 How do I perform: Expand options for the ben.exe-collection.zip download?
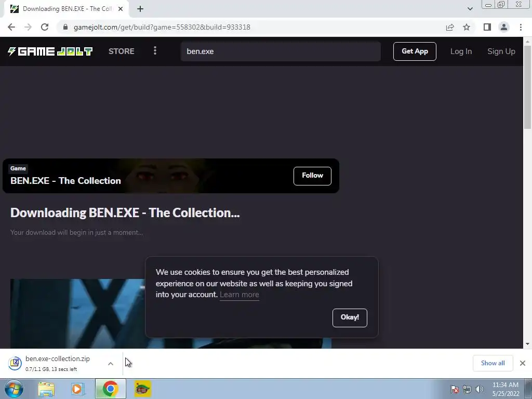click(111, 364)
